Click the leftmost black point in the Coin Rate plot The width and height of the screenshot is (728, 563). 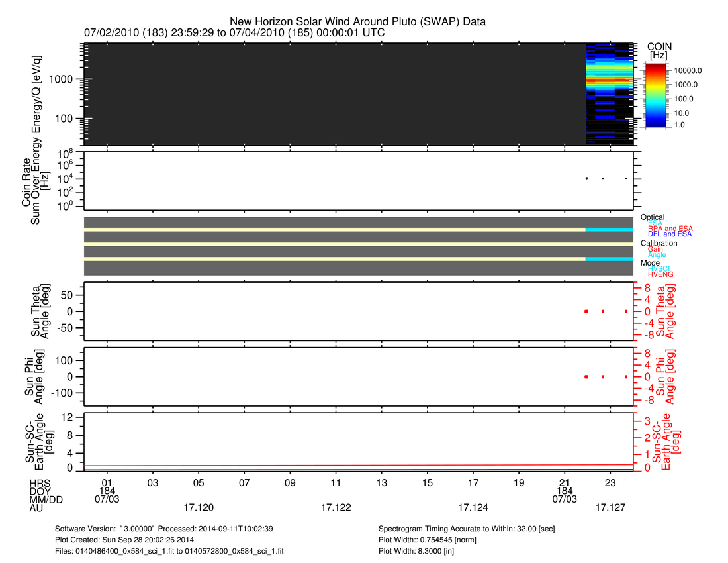point(586,178)
